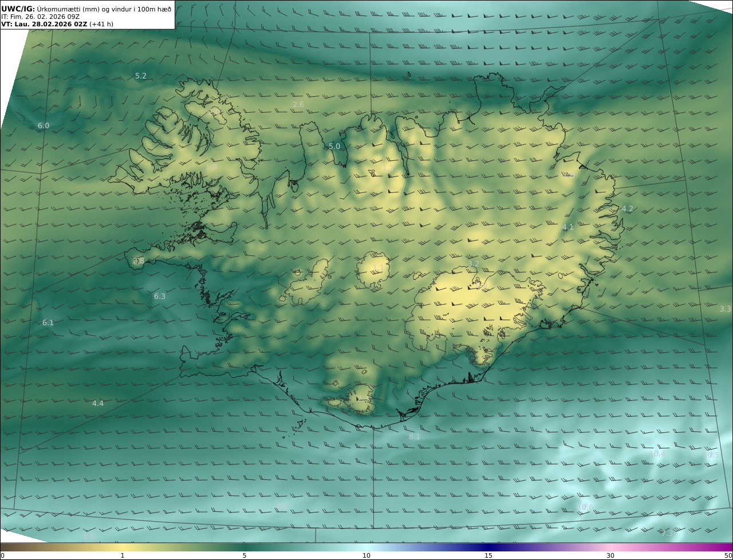Click the "4.1" value label on the map
Image resolution: width=733 pixels, height=560 pixels.
click(x=568, y=227)
